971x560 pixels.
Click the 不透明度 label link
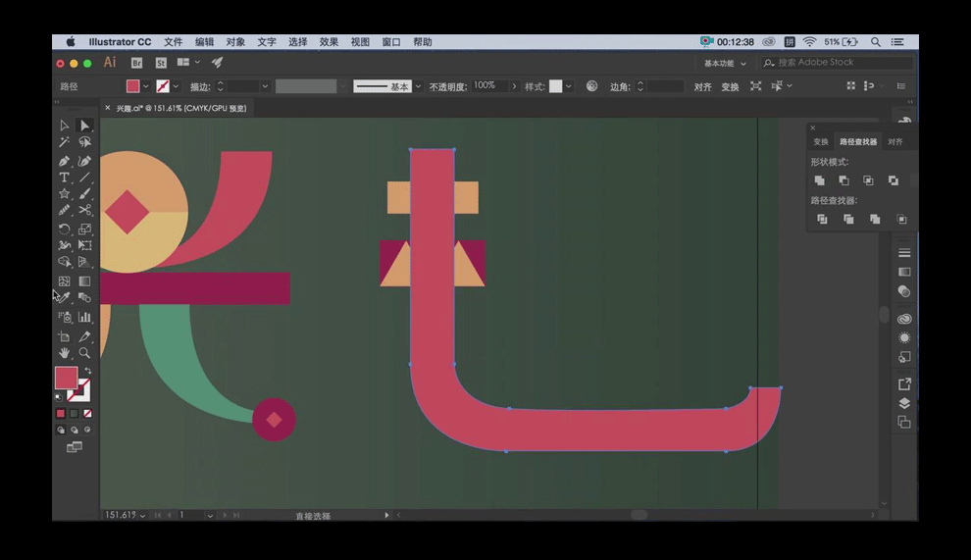click(x=448, y=86)
